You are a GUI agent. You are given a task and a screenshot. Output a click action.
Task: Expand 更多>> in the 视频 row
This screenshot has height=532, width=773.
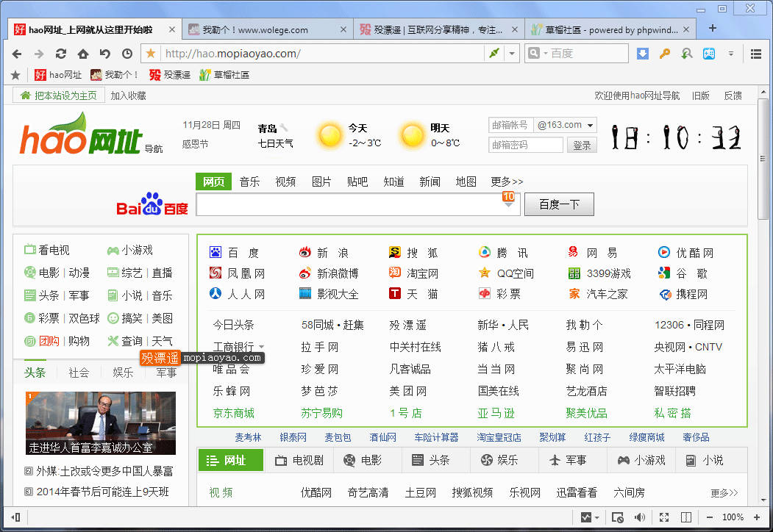click(724, 492)
